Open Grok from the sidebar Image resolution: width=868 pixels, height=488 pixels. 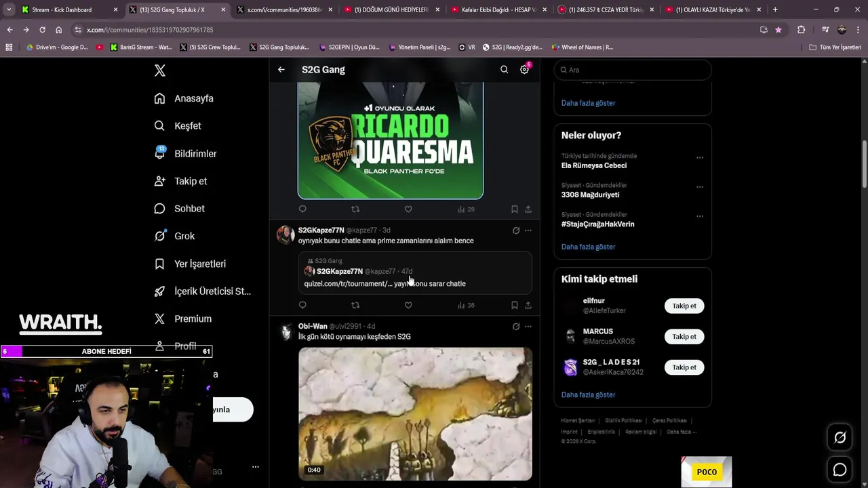174,236
